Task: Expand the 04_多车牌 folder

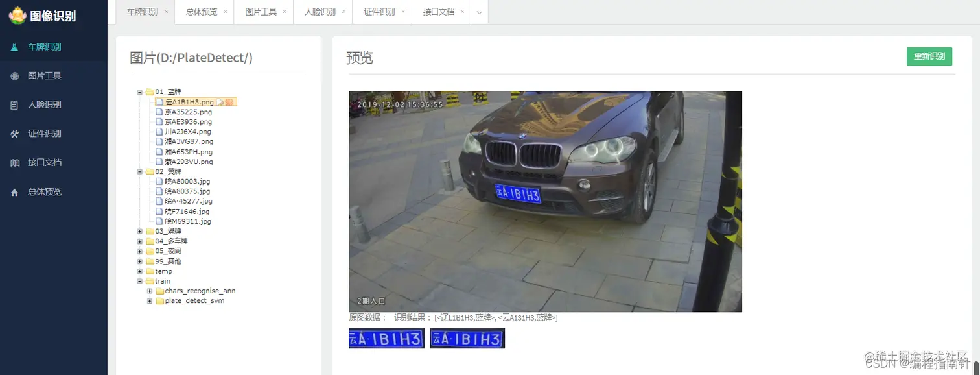Action: tap(139, 241)
